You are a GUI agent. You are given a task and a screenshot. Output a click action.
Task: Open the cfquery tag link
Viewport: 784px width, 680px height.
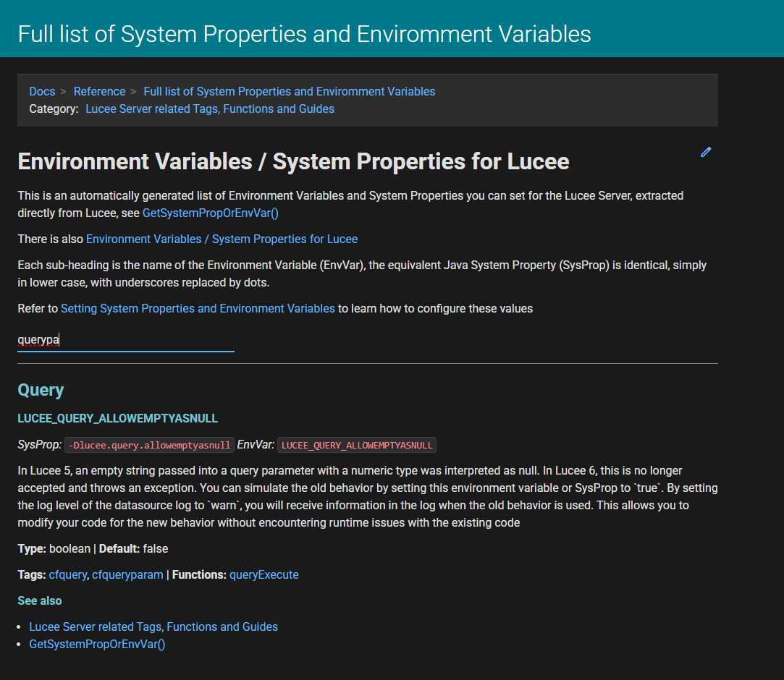click(x=68, y=574)
